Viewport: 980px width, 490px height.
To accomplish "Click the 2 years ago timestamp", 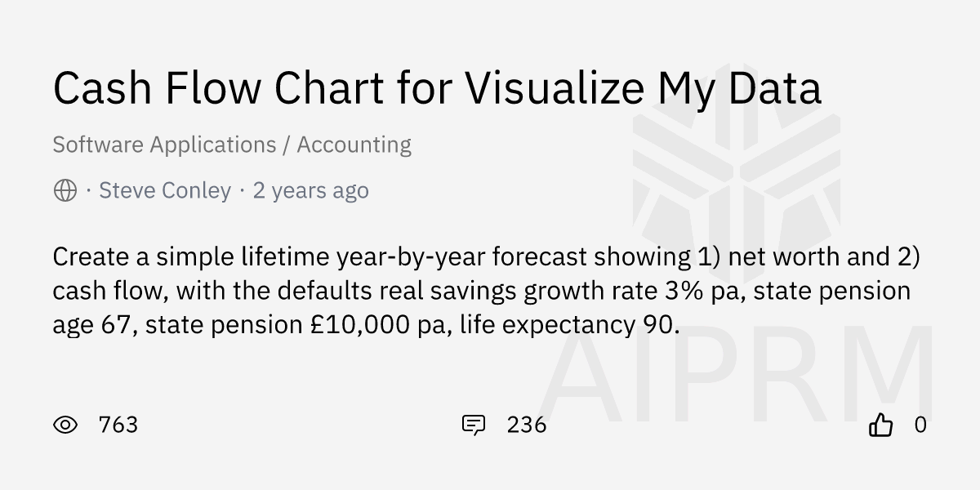I will coord(310,191).
